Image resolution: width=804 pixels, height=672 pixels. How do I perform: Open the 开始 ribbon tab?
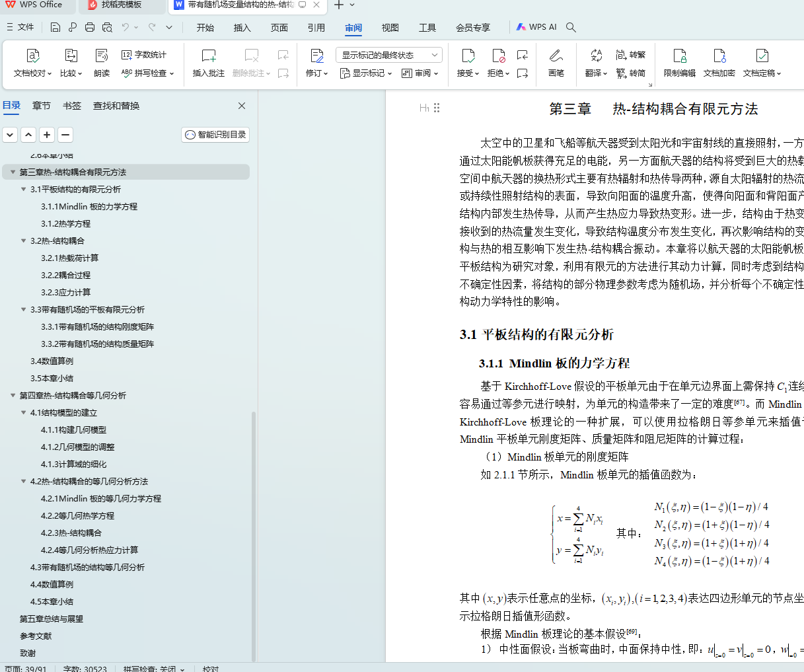tap(205, 27)
